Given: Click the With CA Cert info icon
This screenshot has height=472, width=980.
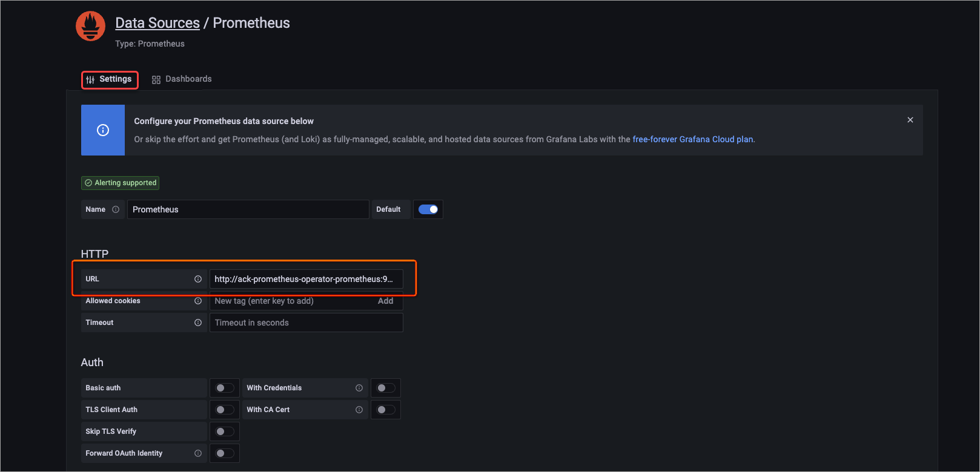Looking at the screenshot, I should [359, 410].
